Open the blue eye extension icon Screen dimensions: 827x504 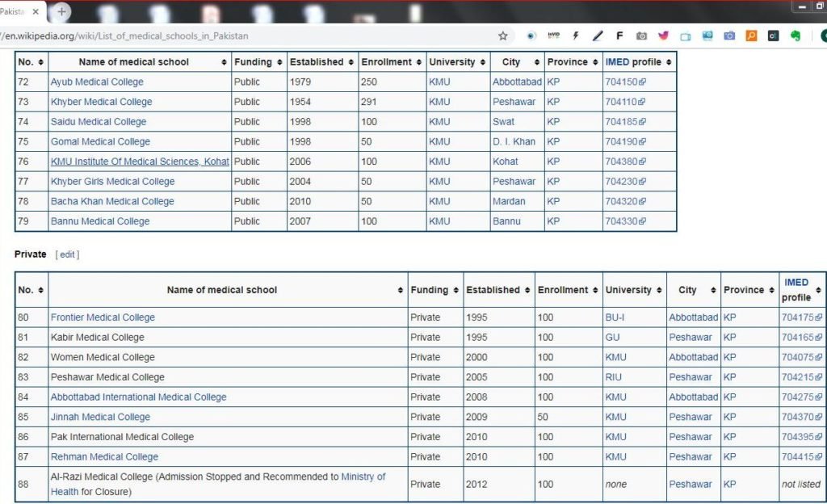(531, 36)
